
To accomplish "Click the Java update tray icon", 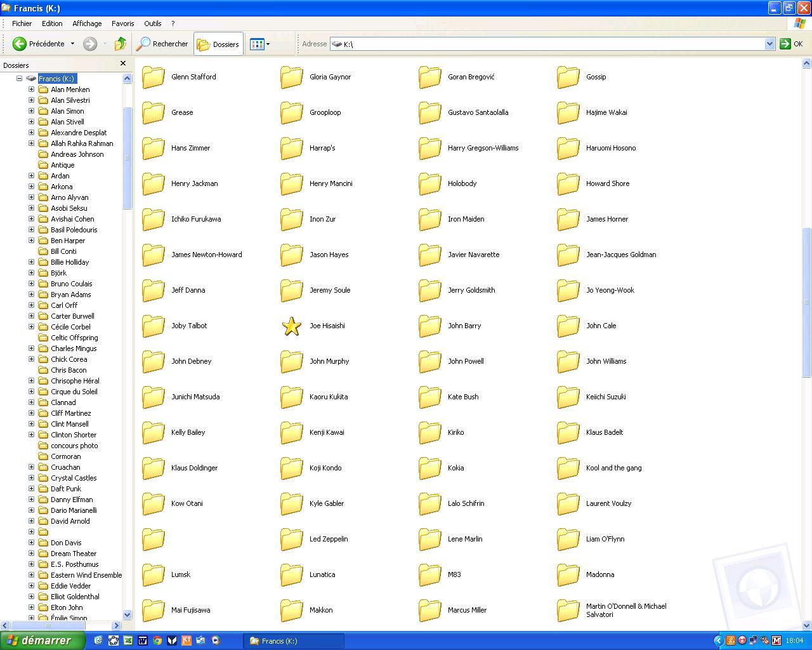I will pos(730,640).
